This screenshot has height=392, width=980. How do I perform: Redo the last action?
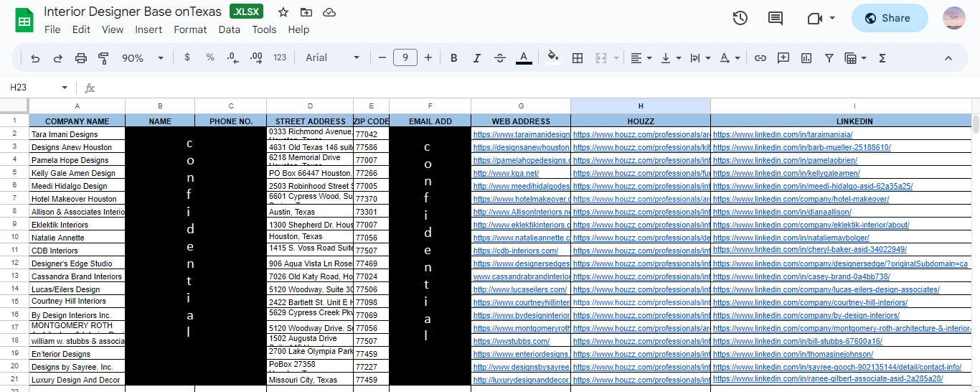tap(58, 58)
